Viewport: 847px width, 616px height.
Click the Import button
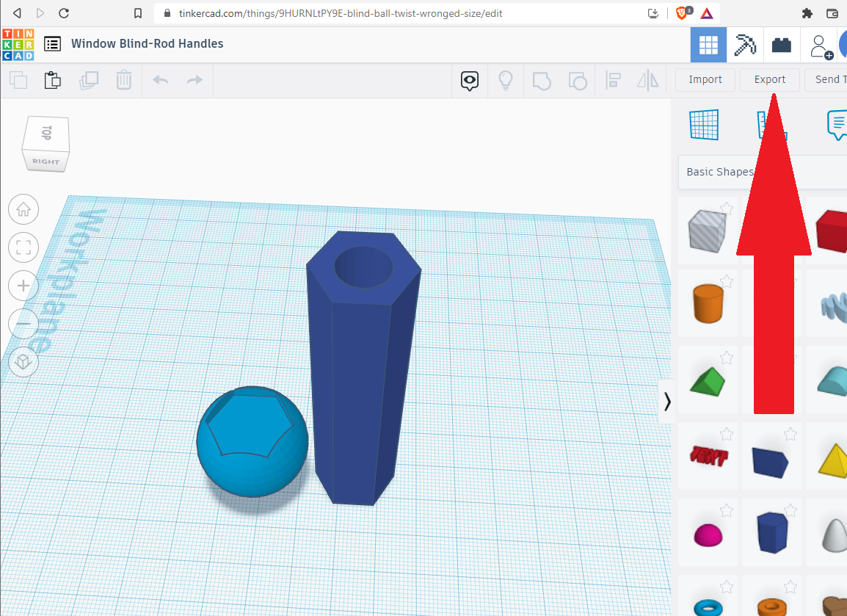point(705,79)
